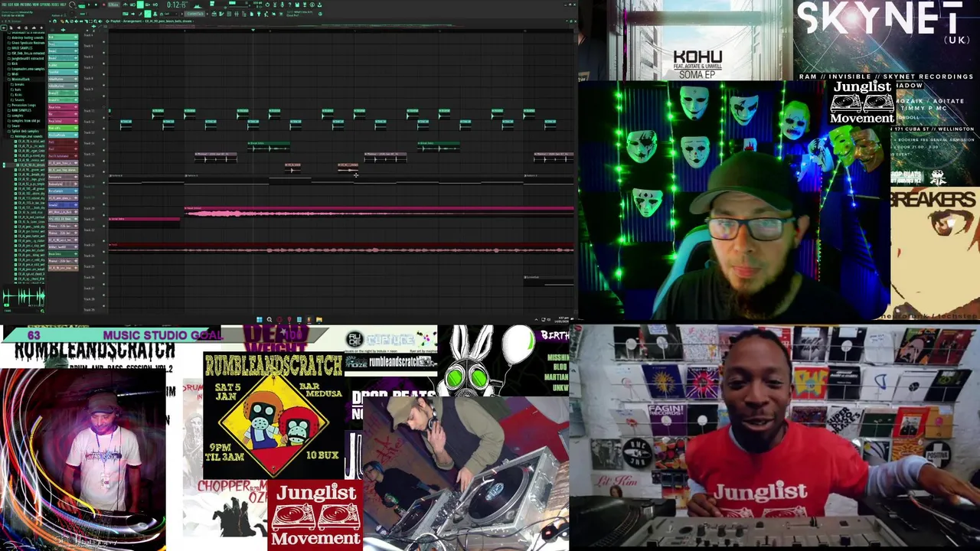Click the 0:12 time display

[178, 5]
